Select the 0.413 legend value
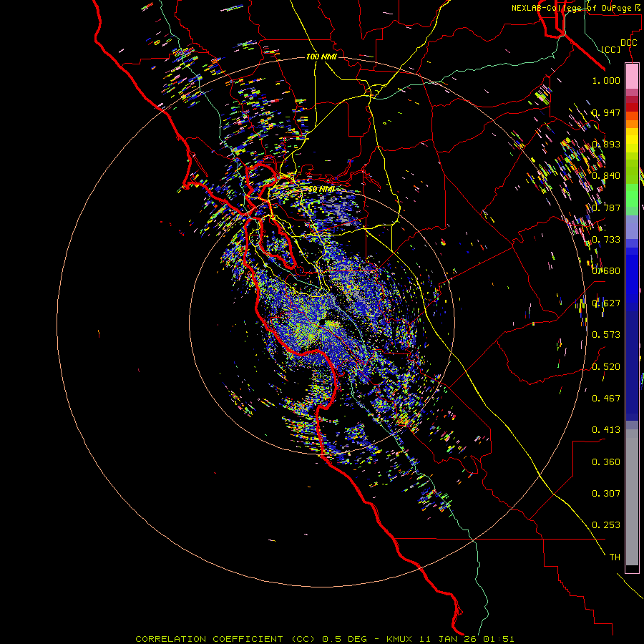 coord(606,430)
